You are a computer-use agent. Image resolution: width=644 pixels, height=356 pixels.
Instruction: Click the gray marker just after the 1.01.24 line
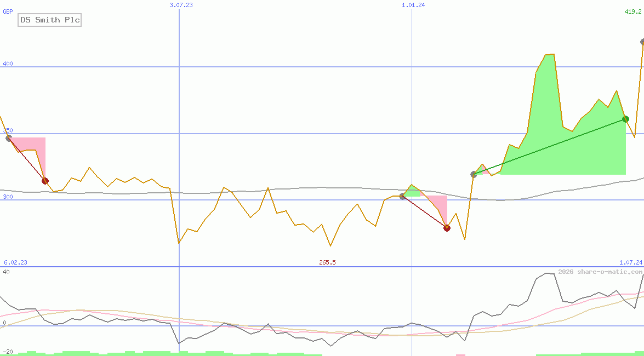[402, 196]
